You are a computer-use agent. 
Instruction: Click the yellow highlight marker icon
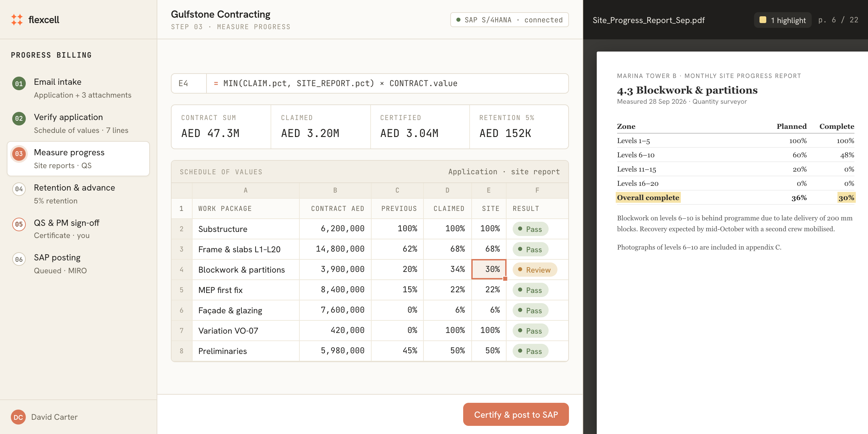763,20
